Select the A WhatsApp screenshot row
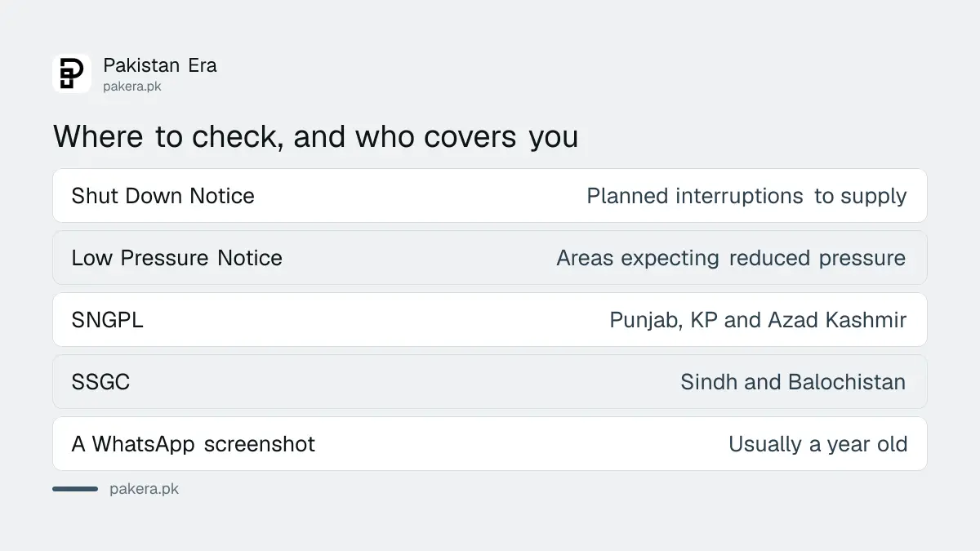 (x=490, y=444)
